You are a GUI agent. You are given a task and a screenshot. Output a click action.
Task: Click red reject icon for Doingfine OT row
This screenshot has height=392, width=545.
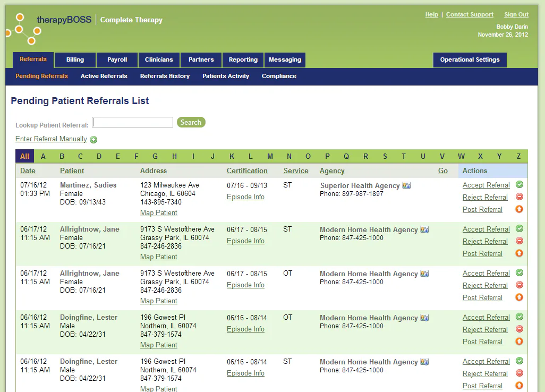point(520,329)
